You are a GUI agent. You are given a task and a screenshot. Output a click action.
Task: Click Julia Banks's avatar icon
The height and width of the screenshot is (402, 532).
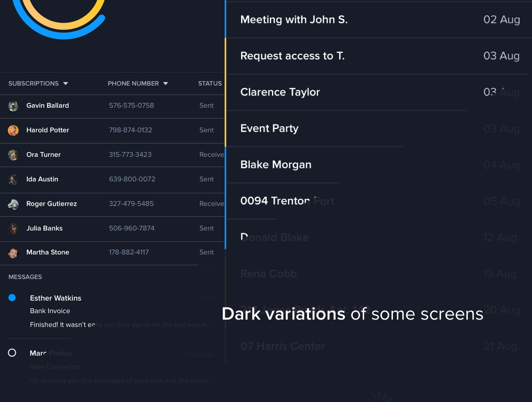pyautogui.click(x=13, y=229)
